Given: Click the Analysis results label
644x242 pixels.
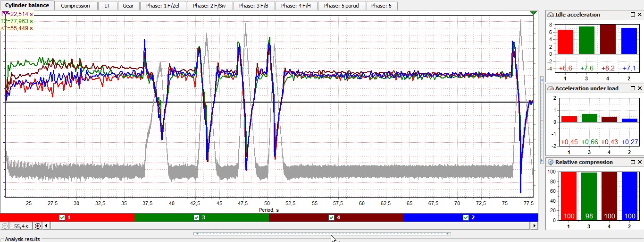Looking at the screenshot, I should (23, 239).
